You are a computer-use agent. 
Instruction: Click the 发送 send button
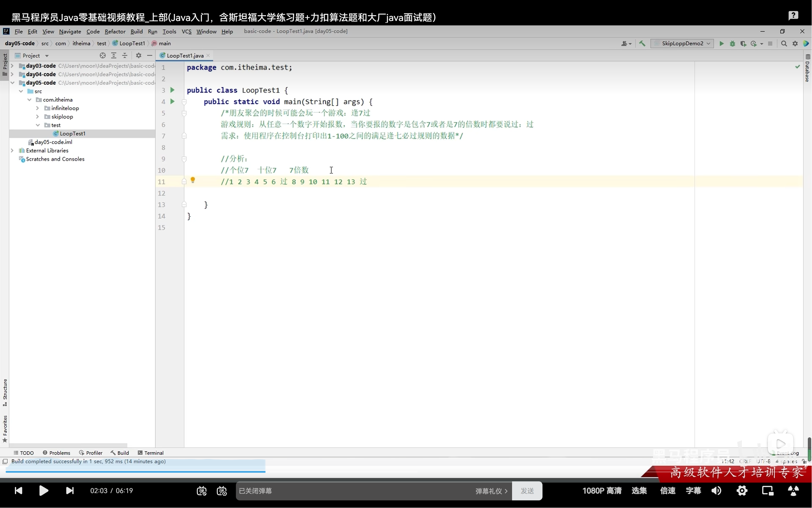point(527,491)
